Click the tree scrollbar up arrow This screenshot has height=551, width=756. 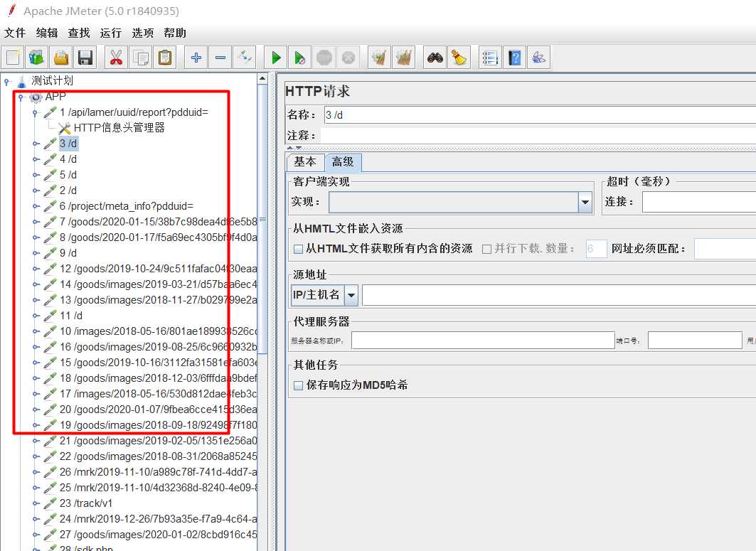coord(262,78)
